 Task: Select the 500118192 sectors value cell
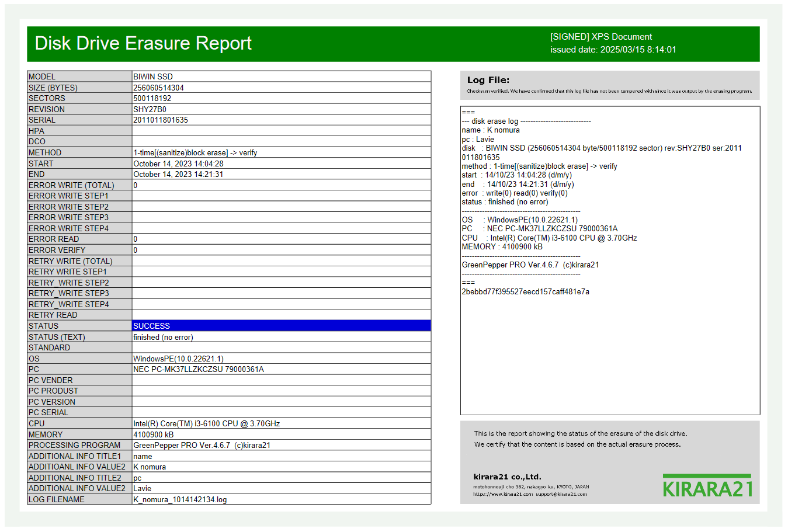pos(282,98)
